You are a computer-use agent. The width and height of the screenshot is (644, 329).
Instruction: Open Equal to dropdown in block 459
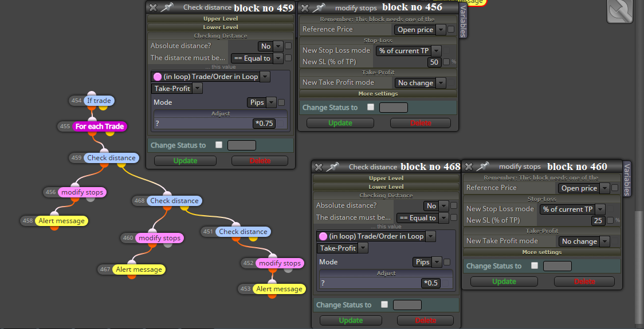point(257,58)
